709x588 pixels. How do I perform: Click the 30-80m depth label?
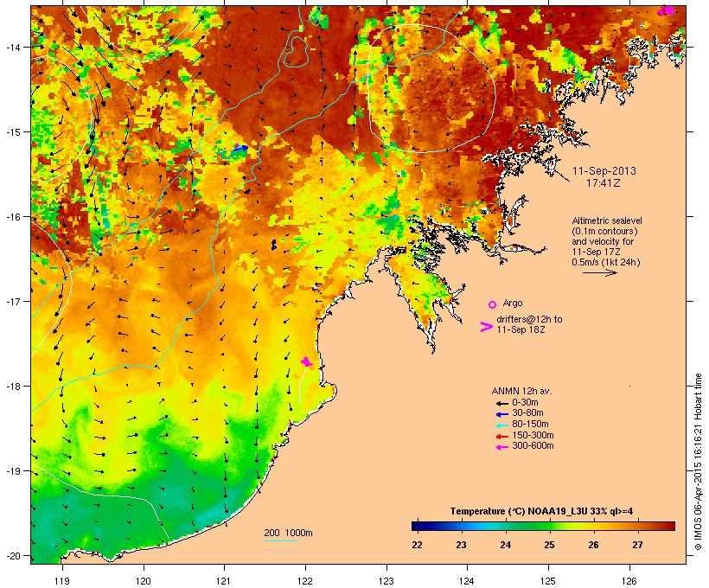tap(527, 413)
